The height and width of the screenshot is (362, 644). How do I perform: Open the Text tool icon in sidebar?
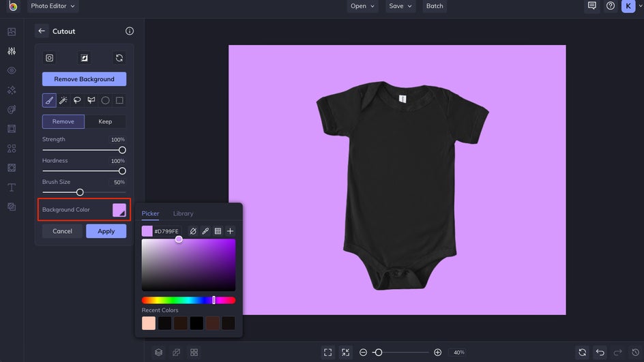click(12, 187)
